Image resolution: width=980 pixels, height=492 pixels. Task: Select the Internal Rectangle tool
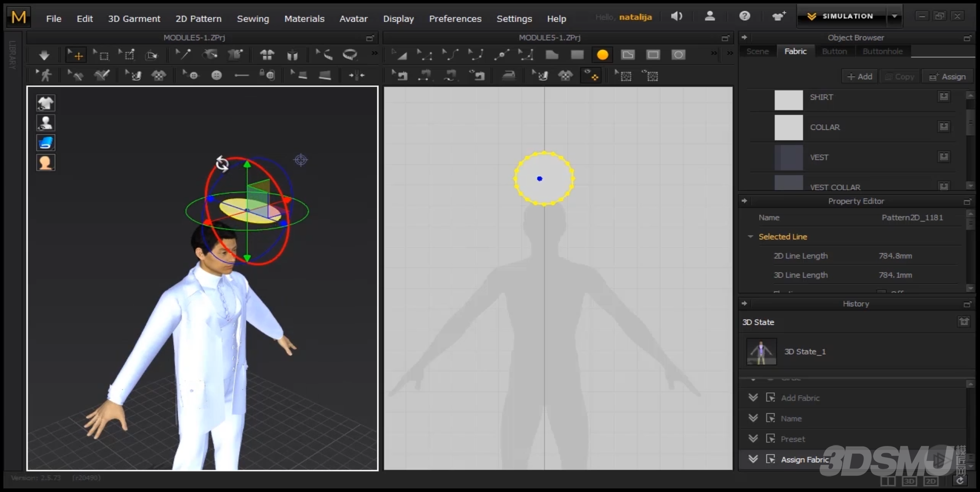(x=653, y=55)
